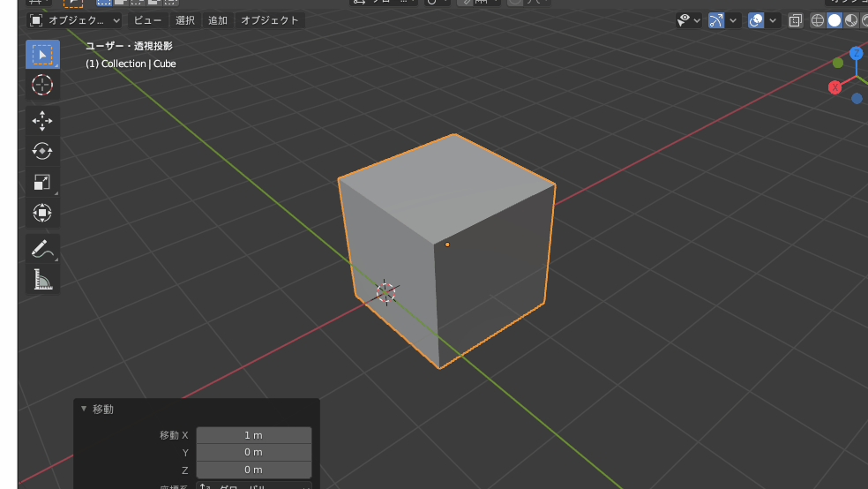This screenshot has height=489, width=868.
Task: Select the Measure ruler tool
Action: coord(42,279)
